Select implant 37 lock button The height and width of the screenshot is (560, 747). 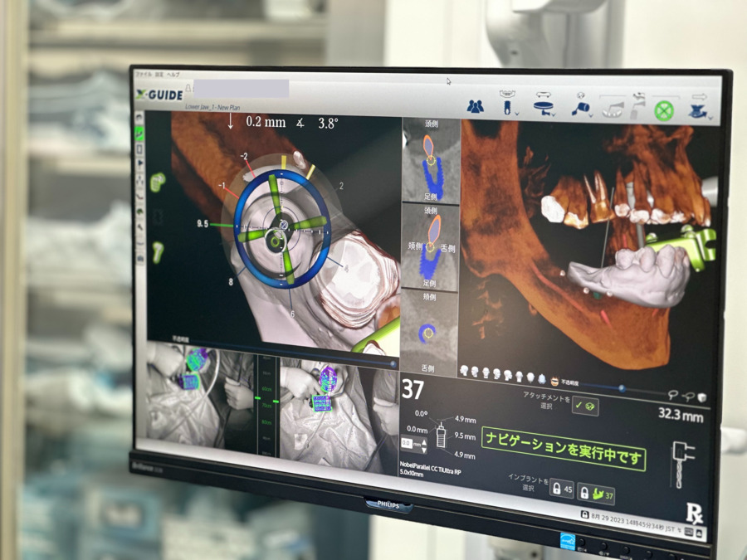coord(597,495)
